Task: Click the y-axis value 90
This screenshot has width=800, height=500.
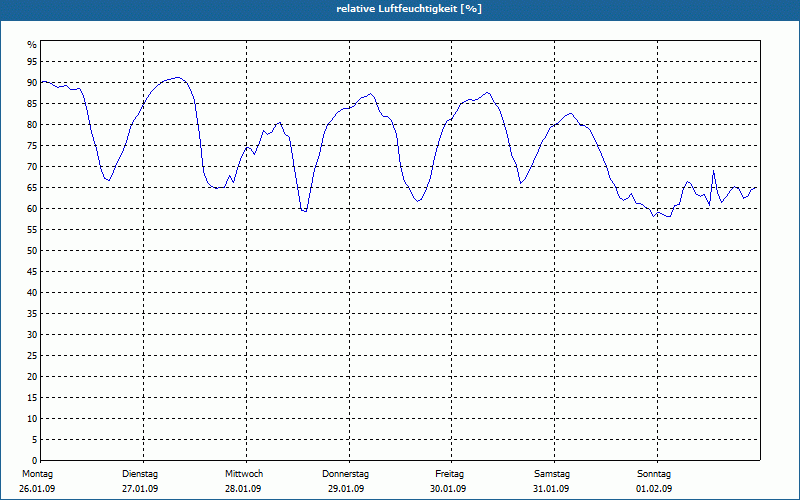Action: [32, 83]
